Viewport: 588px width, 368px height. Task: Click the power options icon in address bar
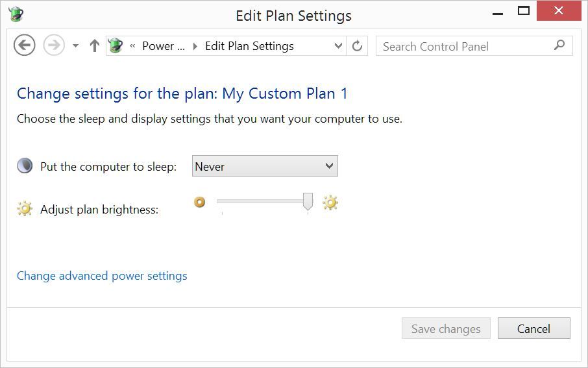point(116,46)
